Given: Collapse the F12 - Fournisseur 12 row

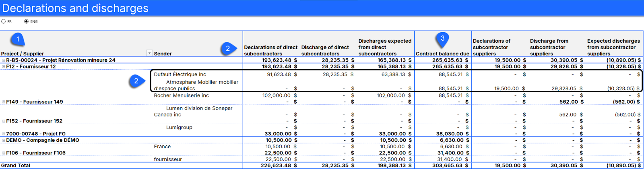Looking at the screenshot, I should coord(4,66).
